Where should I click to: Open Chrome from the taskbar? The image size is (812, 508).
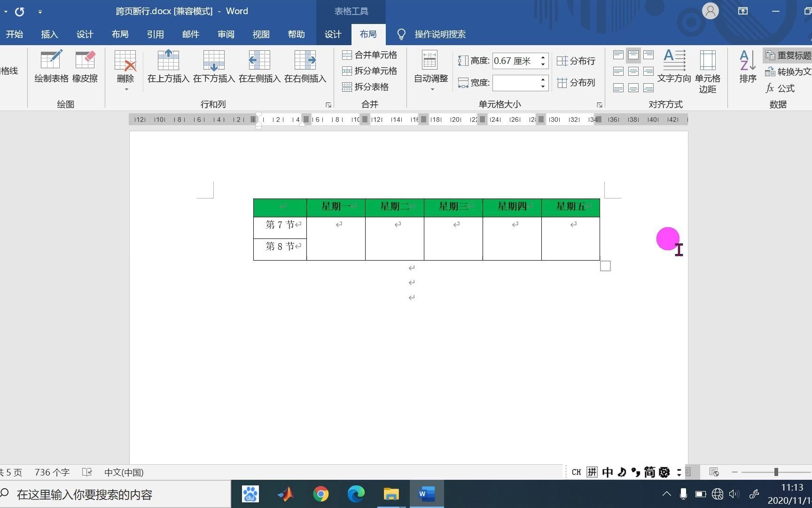(320, 494)
